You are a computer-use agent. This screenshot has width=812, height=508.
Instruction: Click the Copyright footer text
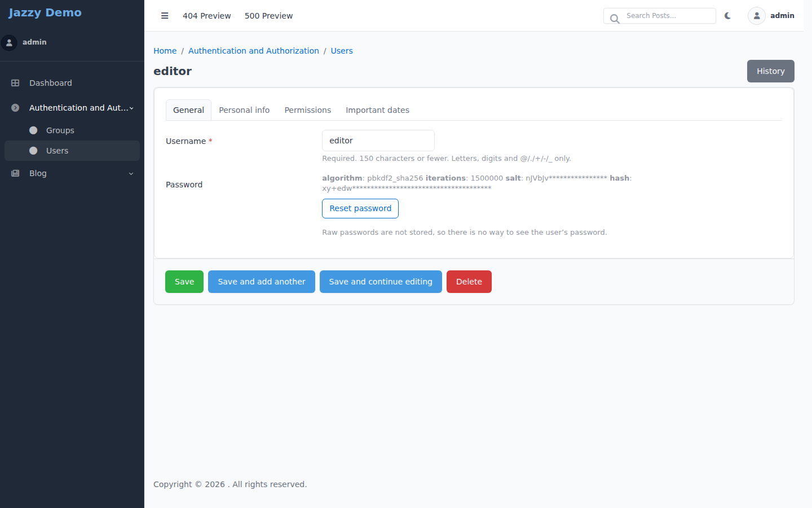(x=230, y=484)
